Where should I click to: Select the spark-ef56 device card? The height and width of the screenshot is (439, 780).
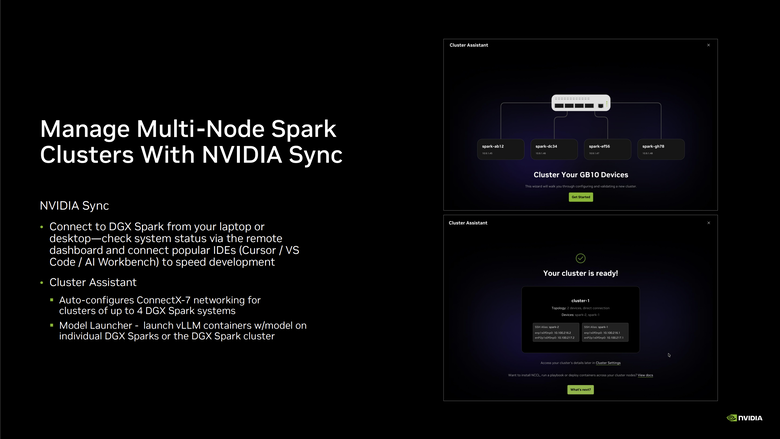(x=607, y=150)
